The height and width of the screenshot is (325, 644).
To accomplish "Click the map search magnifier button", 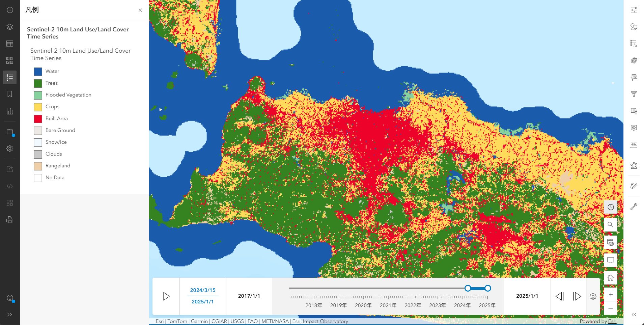I will [x=610, y=225].
